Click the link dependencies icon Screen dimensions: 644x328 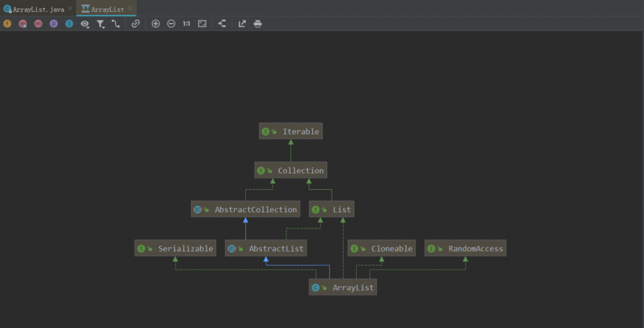pos(135,24)
